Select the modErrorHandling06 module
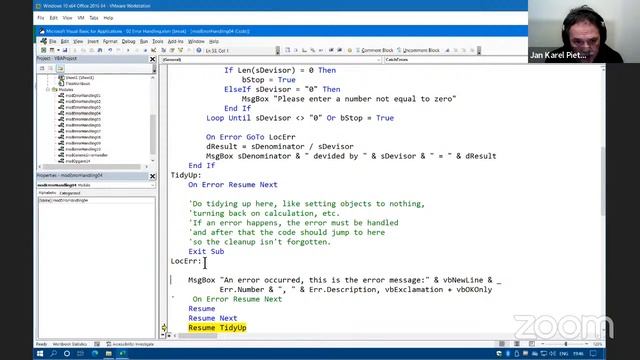Viewport: 640px width, 360px height. pyautogui.click(x=83, y=125)
